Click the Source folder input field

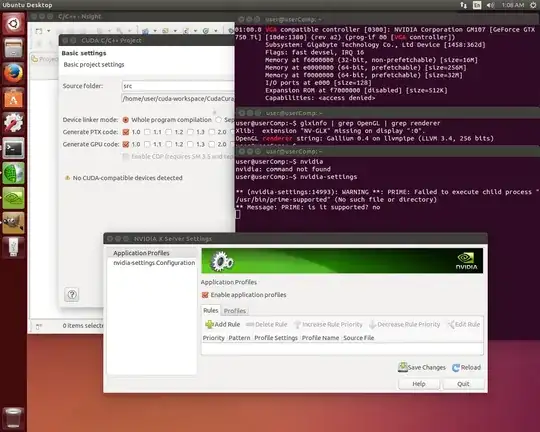178,86
